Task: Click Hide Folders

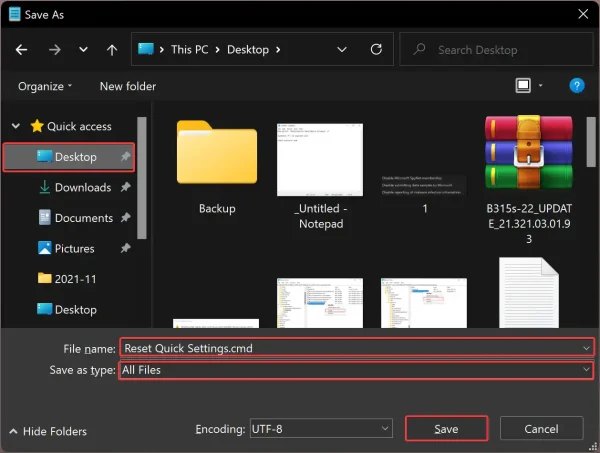Action: (48, 431)
